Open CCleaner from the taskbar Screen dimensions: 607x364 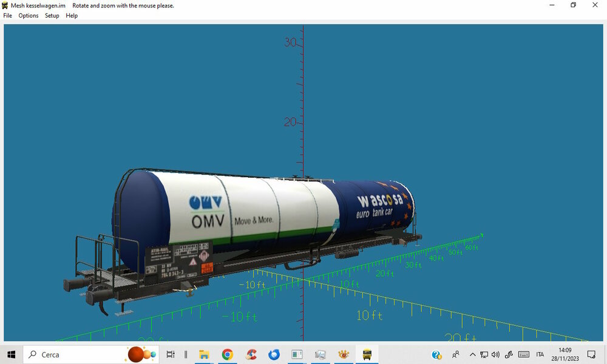(x=251, y=354)
